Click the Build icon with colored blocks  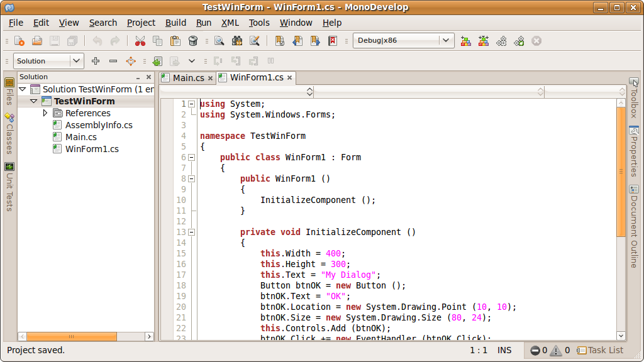[x=466, y=41]
